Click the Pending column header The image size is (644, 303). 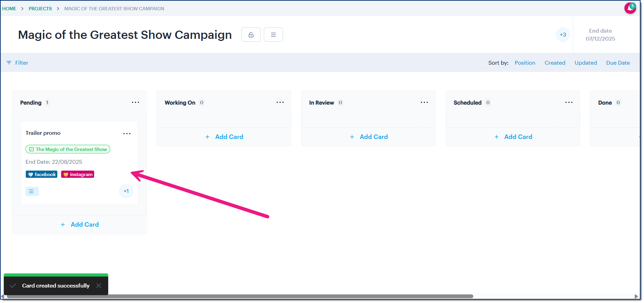[31, 102]
